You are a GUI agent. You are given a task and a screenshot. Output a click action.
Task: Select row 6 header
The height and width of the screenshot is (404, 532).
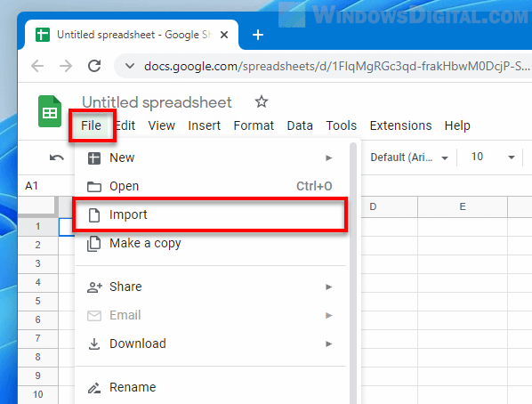pyautogui.click(x=38, y=319)
